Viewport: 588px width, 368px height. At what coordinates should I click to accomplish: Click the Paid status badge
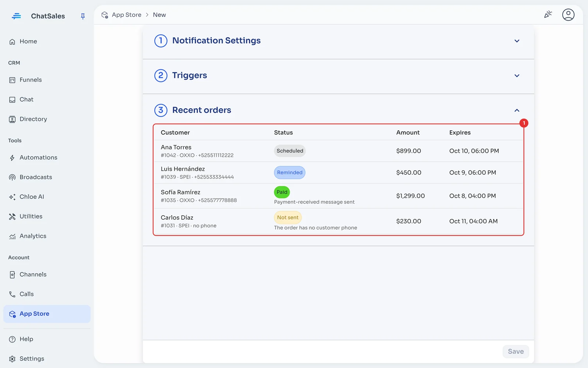282,192
